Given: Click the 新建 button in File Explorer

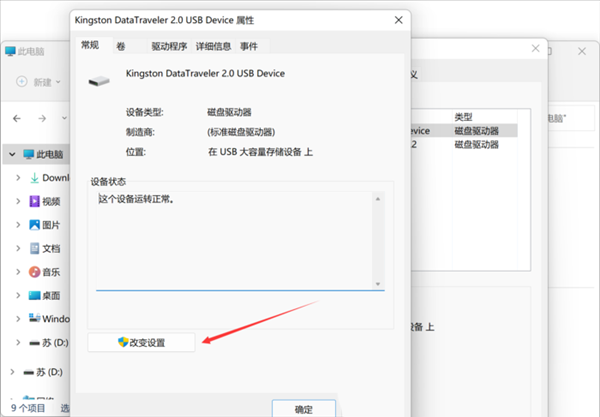Looking at the screenshot, I should coord(38,82).
